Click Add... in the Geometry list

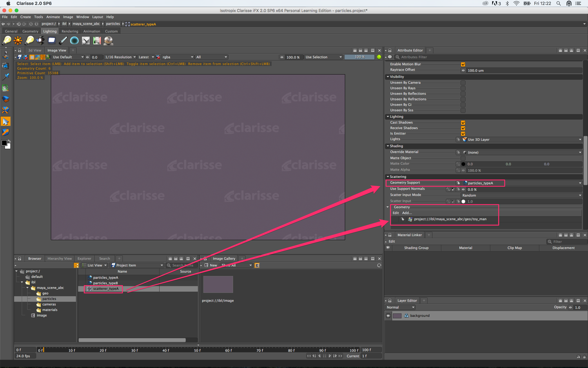[407, 213]
